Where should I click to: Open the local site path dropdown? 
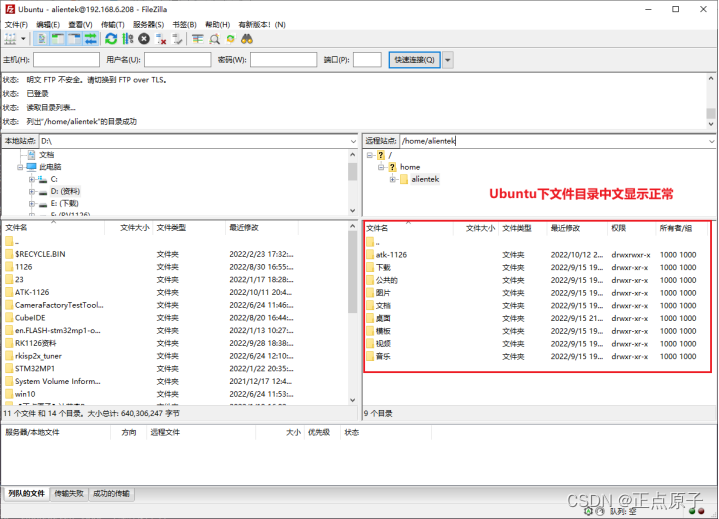pyautogui.click(x=353, y=141)
